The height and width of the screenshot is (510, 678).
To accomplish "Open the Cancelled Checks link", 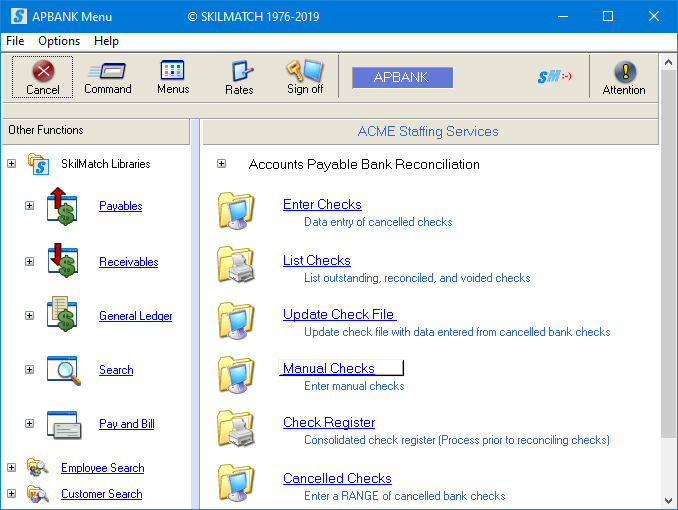I will (x=337, y=478).
